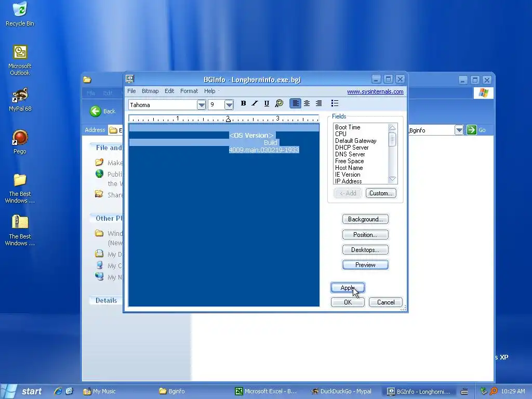The height and width of the screenshot is (399, 532).
Task: Open The Best Windows folder icon
Action: point(20,188)
